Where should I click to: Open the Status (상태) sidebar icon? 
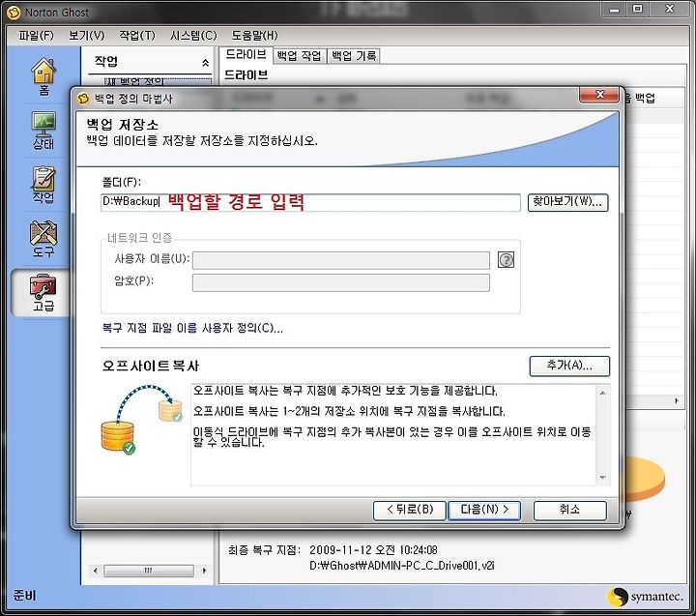pos(43,131)
